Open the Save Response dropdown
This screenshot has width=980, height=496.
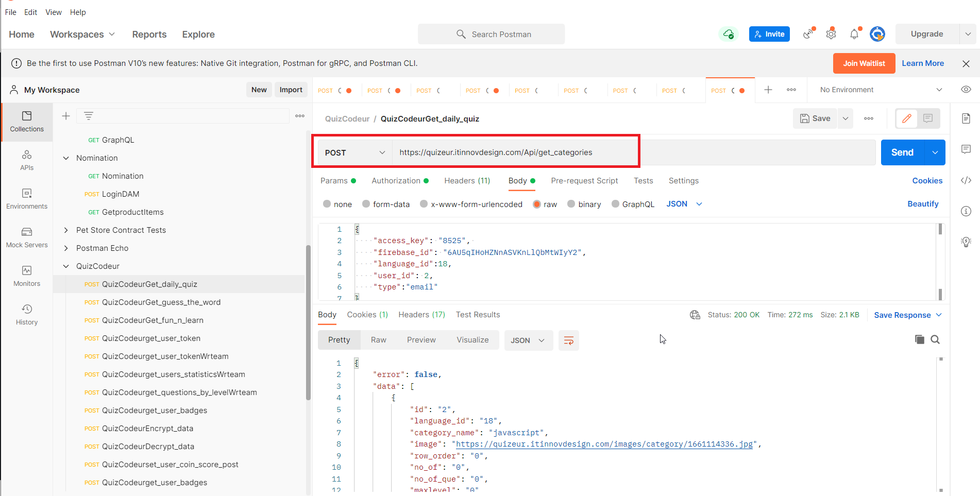(x=908, y=315)
